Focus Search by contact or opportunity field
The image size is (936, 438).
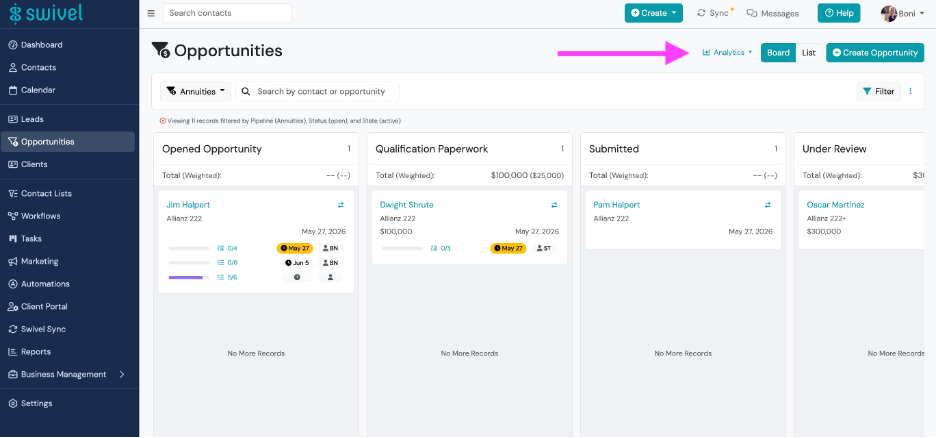click(318, 91)
